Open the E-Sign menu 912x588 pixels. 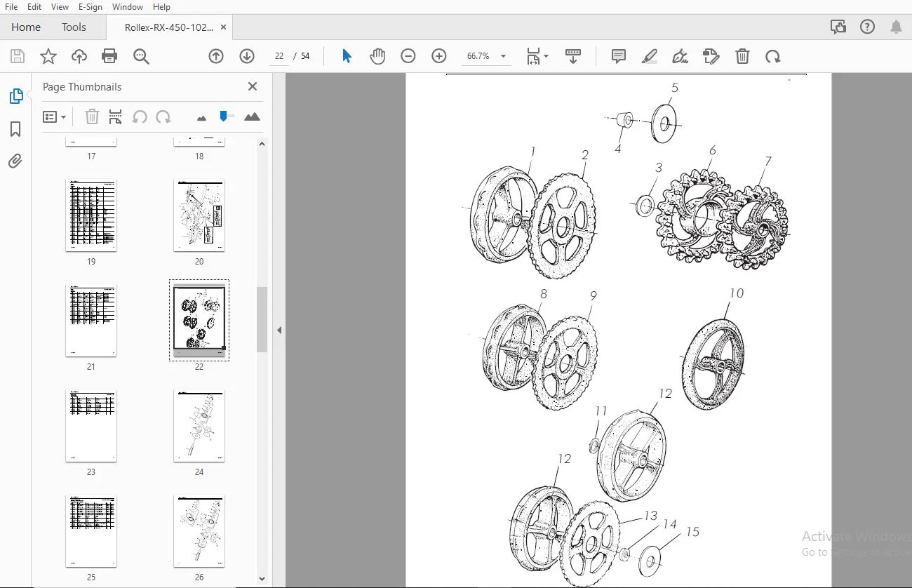(91, 7)
